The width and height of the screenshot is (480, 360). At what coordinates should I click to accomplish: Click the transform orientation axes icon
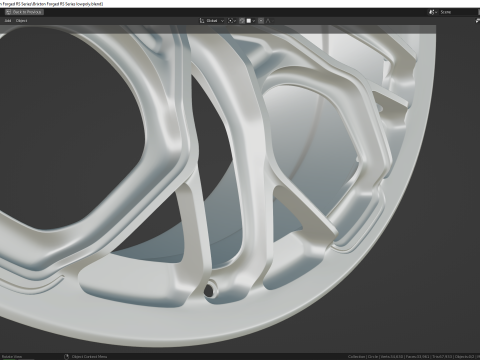(x=202, y=21)
